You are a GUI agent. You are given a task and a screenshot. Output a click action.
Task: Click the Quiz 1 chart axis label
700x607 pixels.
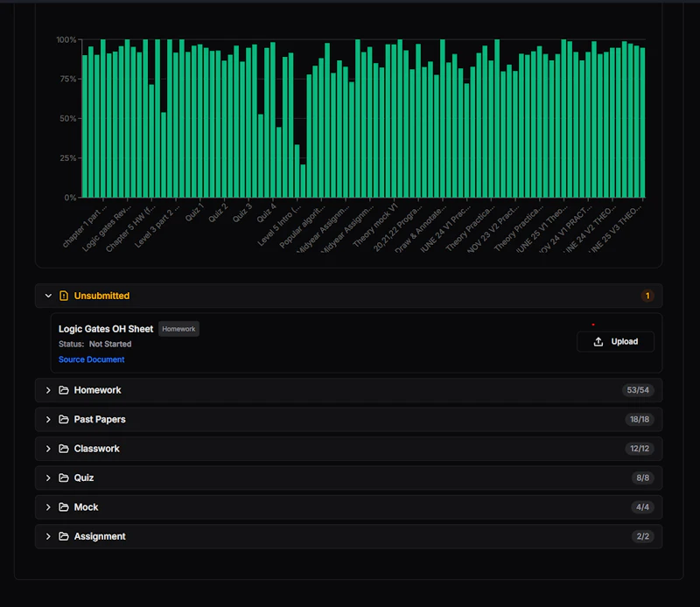pyautogui.click(x=194, y=212)
